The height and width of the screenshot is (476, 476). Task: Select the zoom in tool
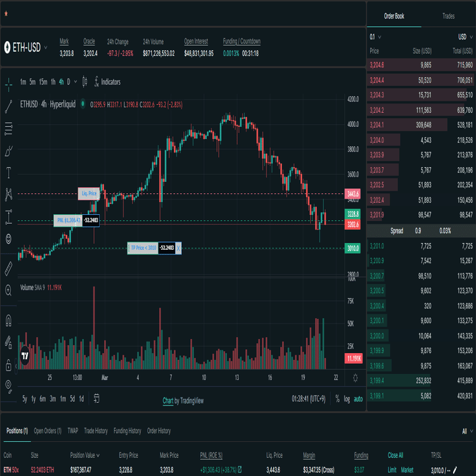coord(9,291)
